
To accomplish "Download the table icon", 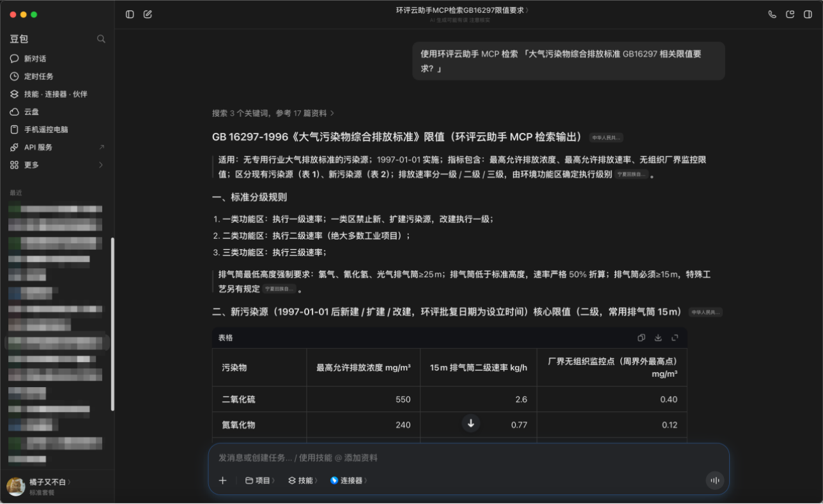I will 658,338.
